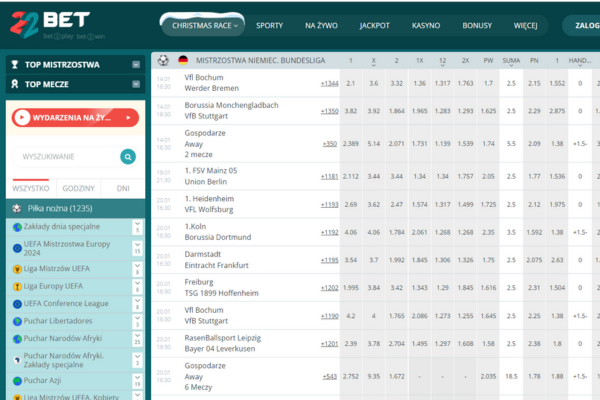Click the Puchar Libertadores league icon
This screenshot has height=400, width=600.
17,322
